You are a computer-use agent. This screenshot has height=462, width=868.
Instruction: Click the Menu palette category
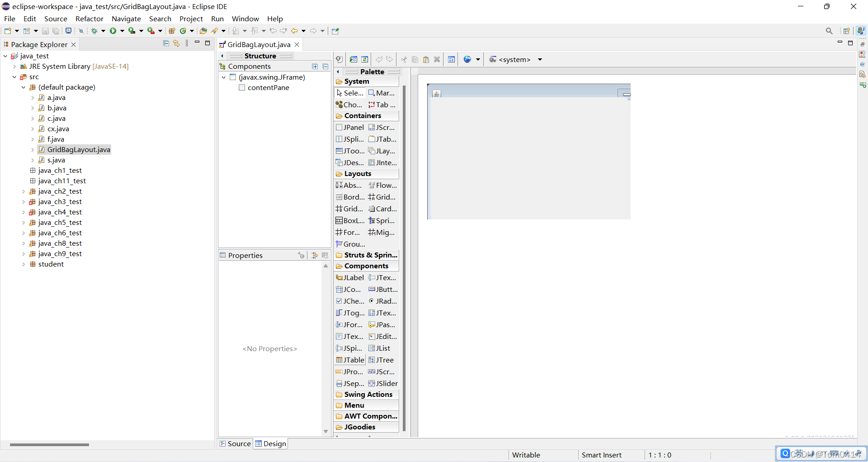(367, 405)
